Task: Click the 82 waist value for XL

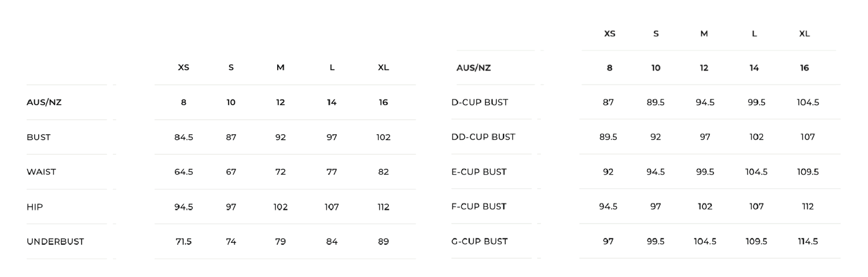Action: pyautogui.click(x=383, y=172)
